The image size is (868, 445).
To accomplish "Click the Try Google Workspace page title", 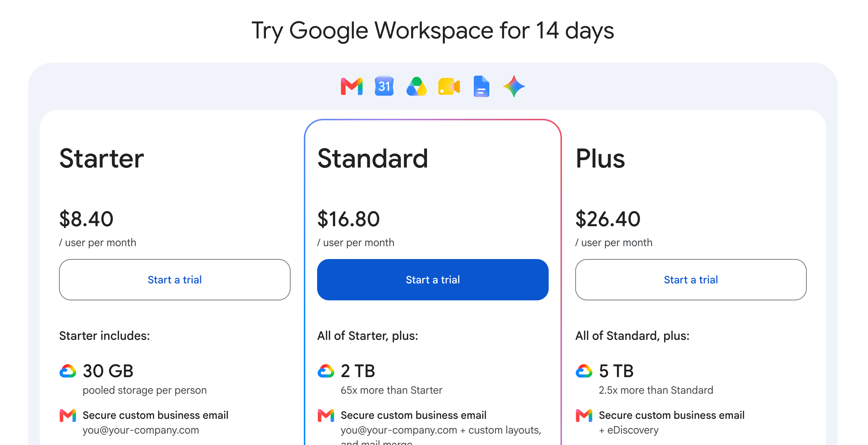I will (433, 30).
